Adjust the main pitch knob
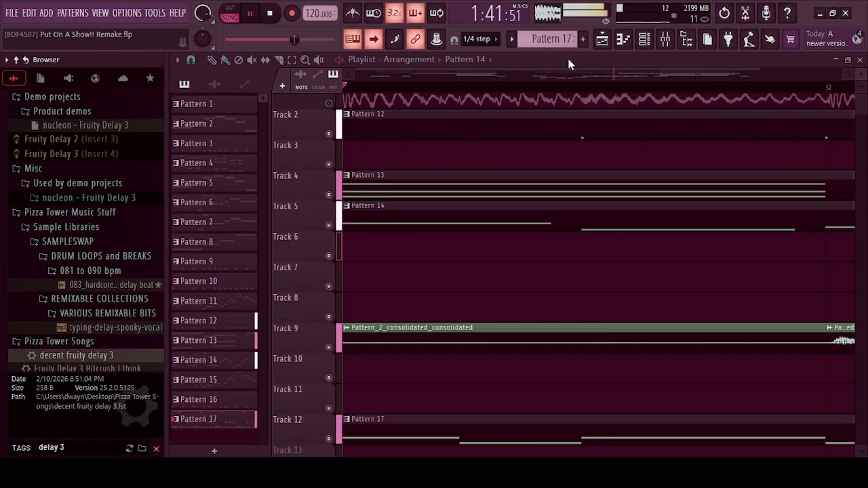Viewport: 868px width, 488px height. point(203,39)
